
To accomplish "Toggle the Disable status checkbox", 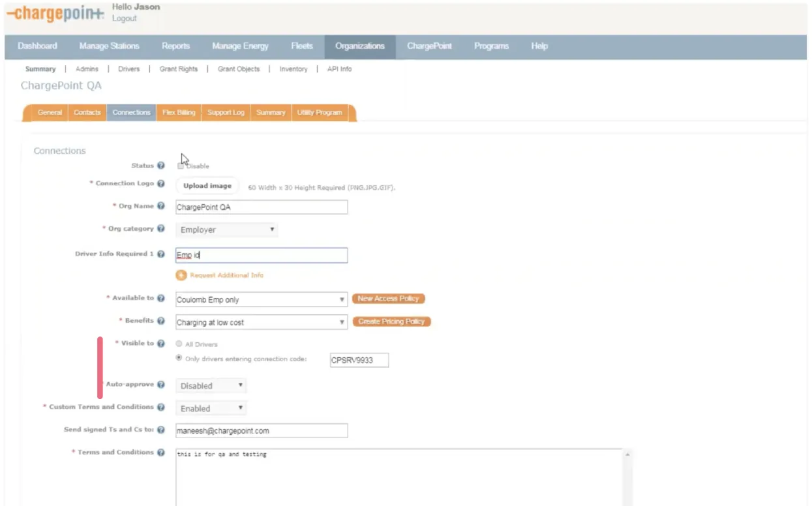I will (181, 166).
